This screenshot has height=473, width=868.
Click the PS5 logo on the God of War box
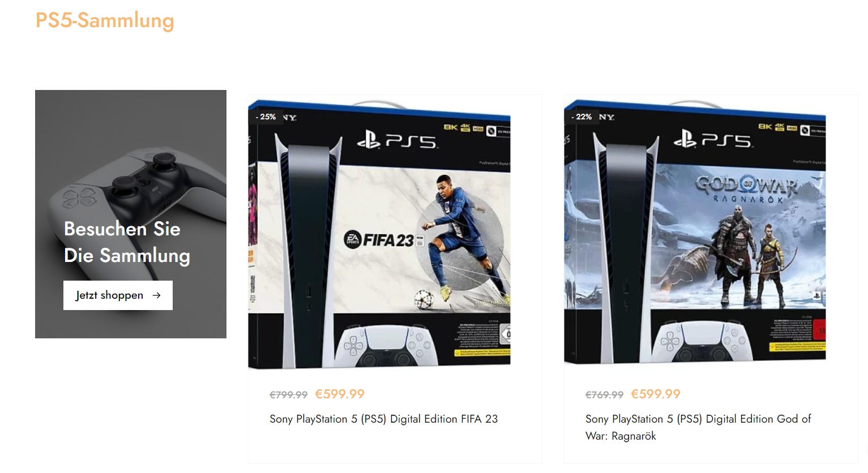[713, 139]
